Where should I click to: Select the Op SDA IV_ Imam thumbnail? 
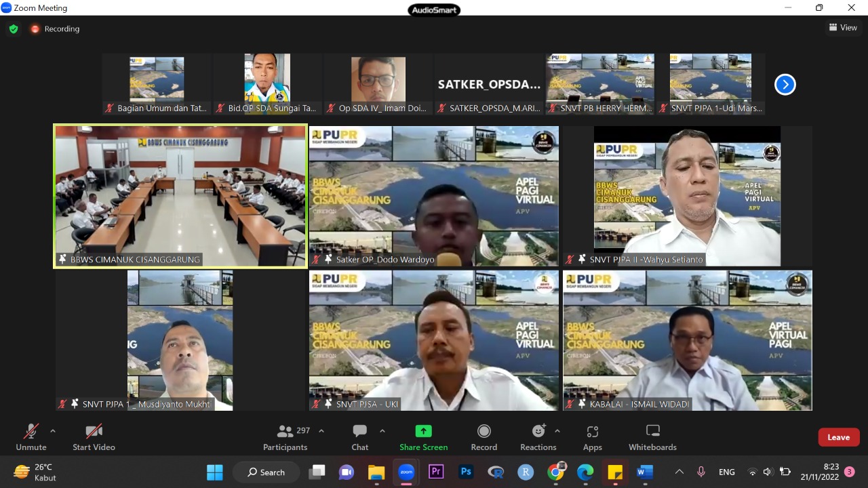click(378, 85)
